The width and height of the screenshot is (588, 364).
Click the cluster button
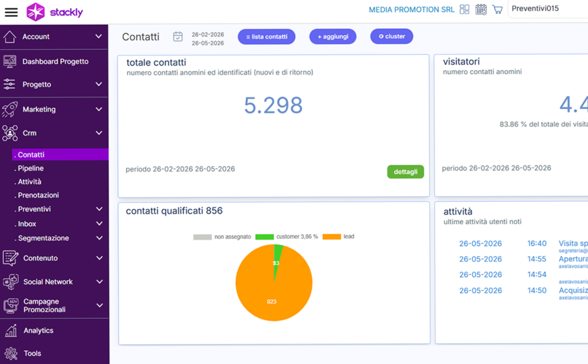tap(392, 36)
